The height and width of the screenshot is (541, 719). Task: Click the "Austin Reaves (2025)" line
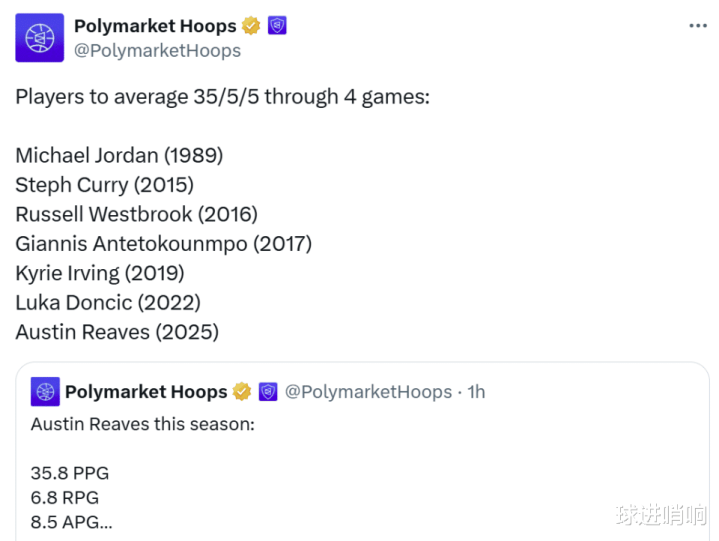pyautogui.click(x=117, y=331)
